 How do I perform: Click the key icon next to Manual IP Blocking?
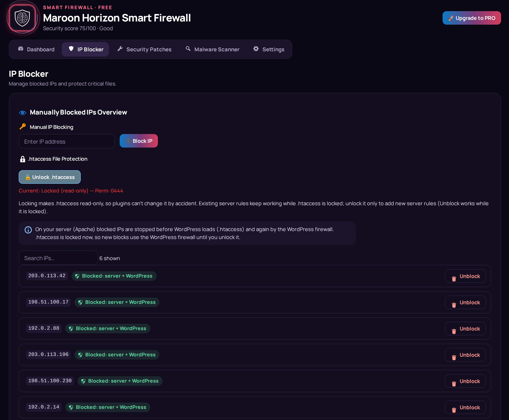(22, 126)
